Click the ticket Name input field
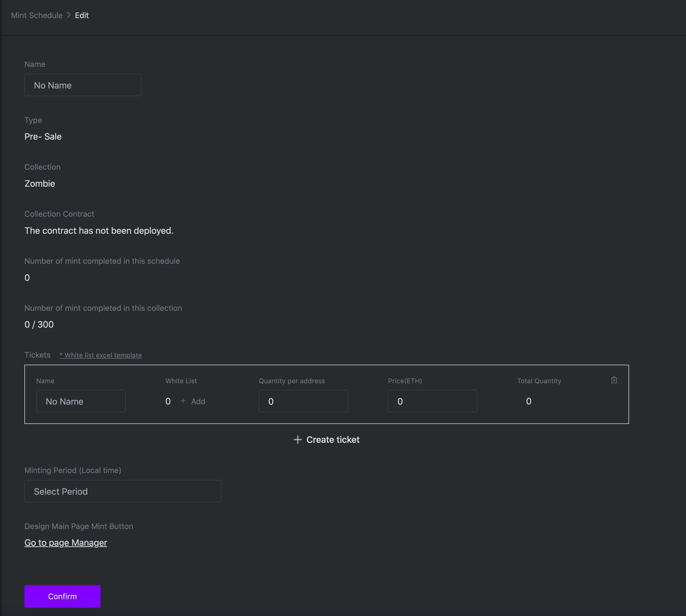 81,401
